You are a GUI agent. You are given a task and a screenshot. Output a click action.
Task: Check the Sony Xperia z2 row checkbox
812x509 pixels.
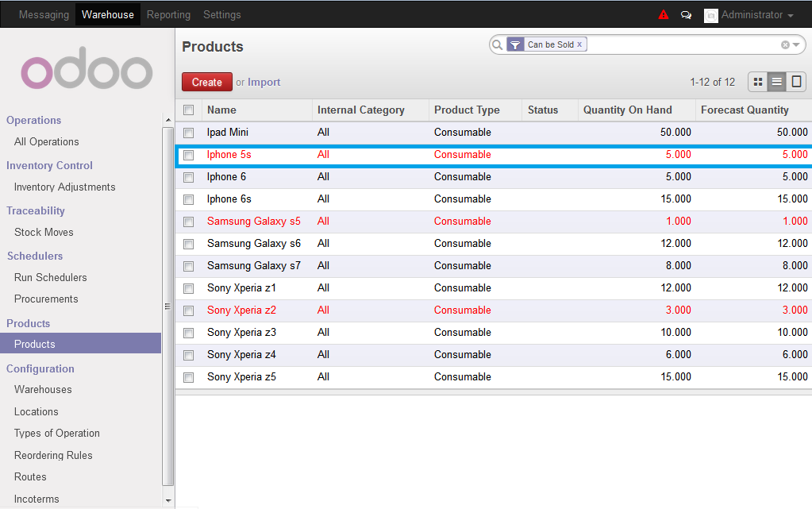point(188,310)
